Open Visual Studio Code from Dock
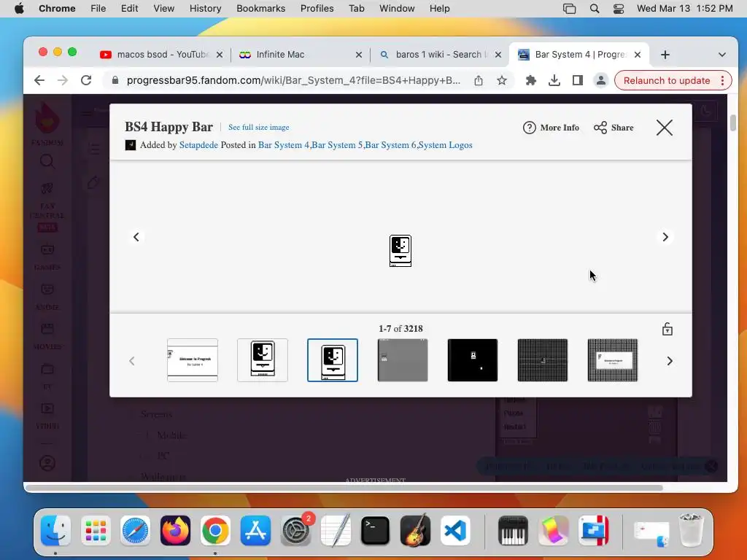 click(x=455, y=530)
